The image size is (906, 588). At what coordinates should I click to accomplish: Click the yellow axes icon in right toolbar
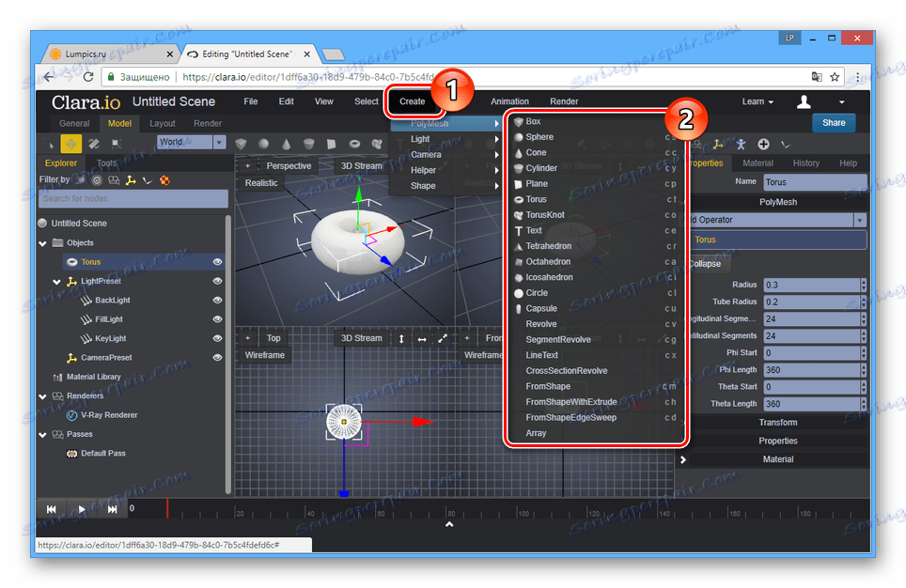(718, 144)
